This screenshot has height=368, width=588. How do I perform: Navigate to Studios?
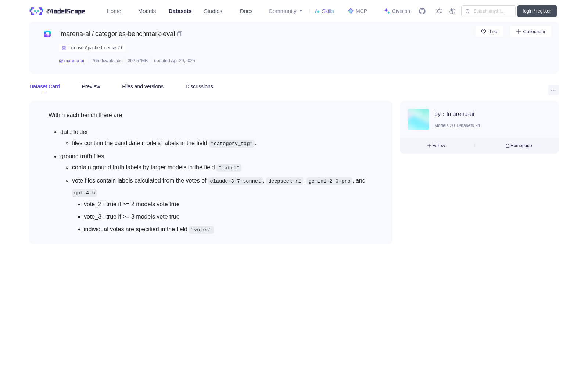[x=213, y=11]
